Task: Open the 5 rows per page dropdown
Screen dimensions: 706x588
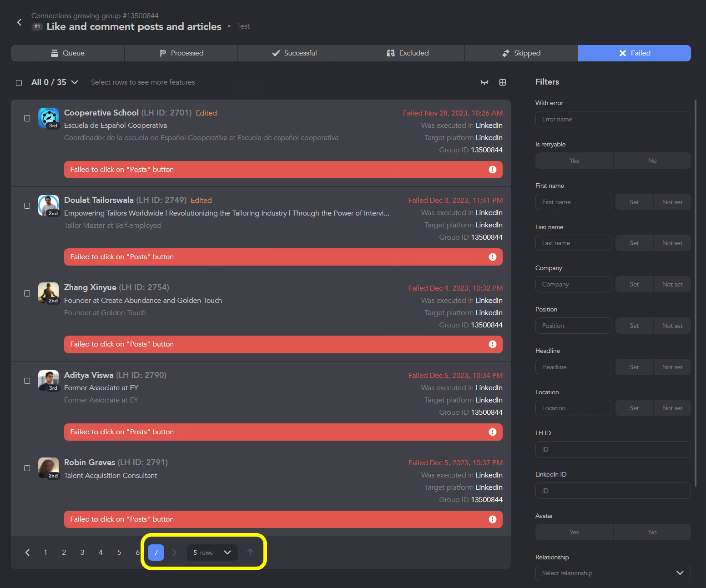Action: 212,553
